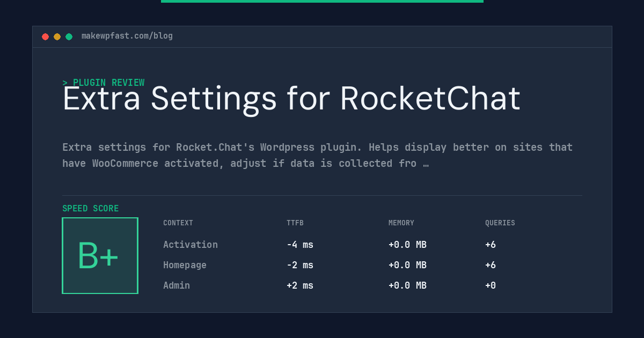Screen dimensions: 644x338
Task: Click the Activation memory +0.0 MB value
Action: point(407,245)
